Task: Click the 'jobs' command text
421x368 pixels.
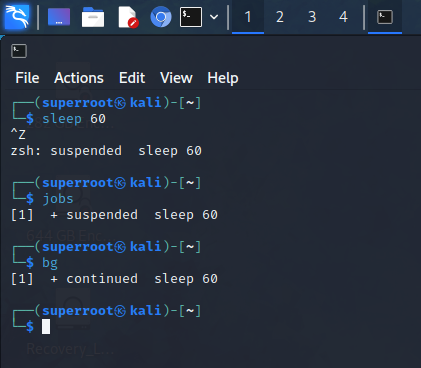Action: pyautogui.click(x=58, y=199)
